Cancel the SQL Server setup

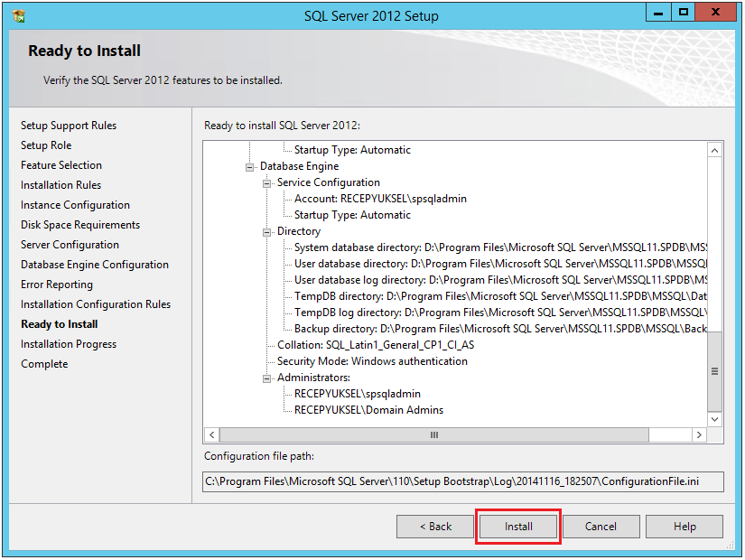tap(601, 527)
